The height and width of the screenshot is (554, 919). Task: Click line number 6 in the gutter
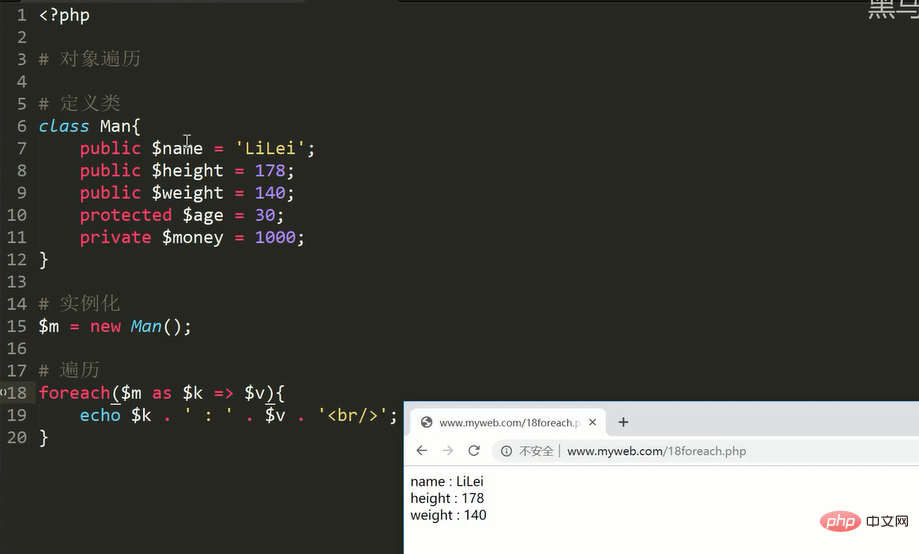click(22, 126)
